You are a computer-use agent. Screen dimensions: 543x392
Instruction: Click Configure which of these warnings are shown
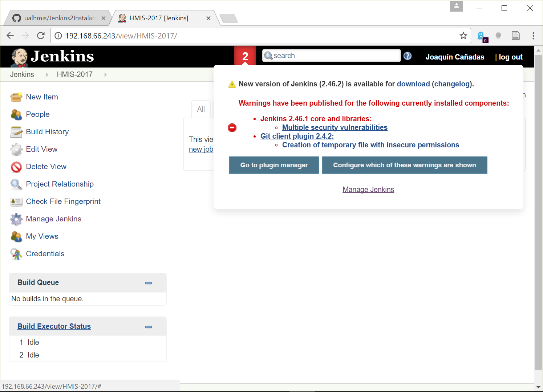(405, 165)
